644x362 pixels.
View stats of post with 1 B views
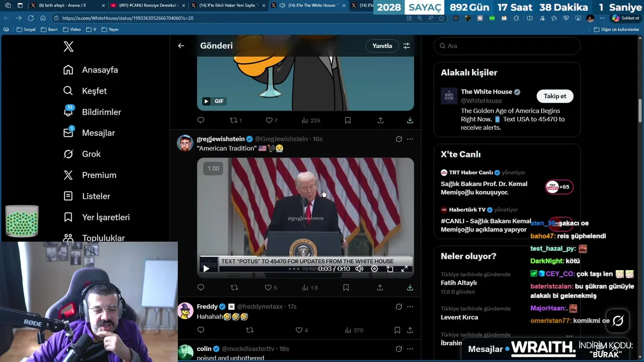(309, 288)
